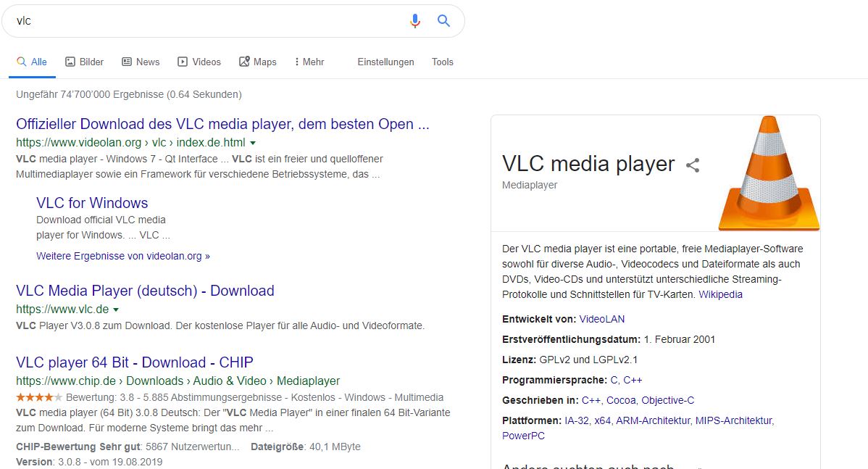Open the Objective-C link
The height and width of the screenshot is (469, 868).
point(667,400)
